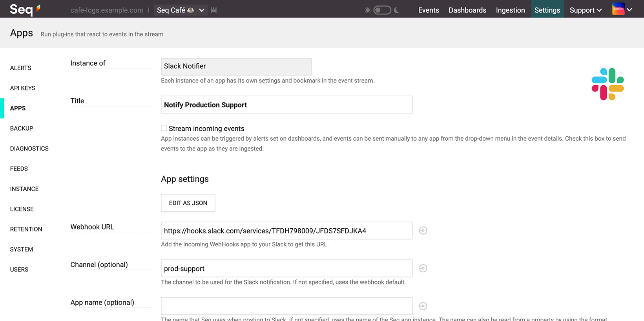
Task: Click the bind icon beside Webhook URL
Action: [x=423, y=231]
